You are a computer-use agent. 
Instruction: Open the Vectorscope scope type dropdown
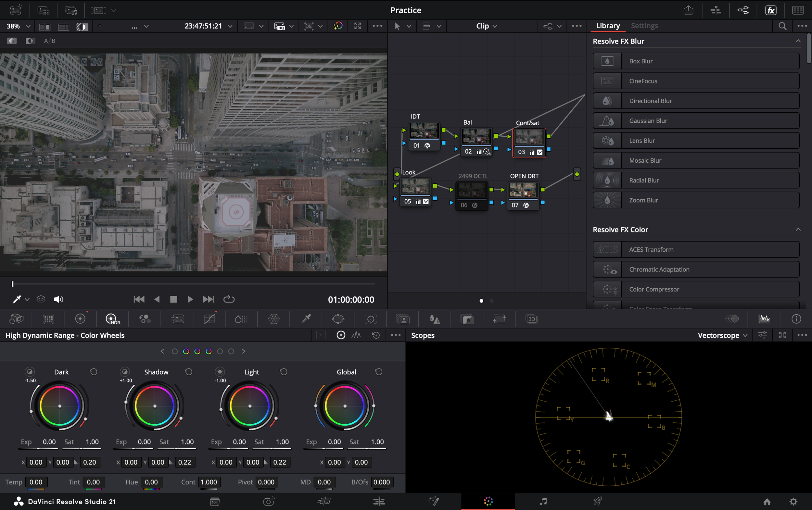723,335
